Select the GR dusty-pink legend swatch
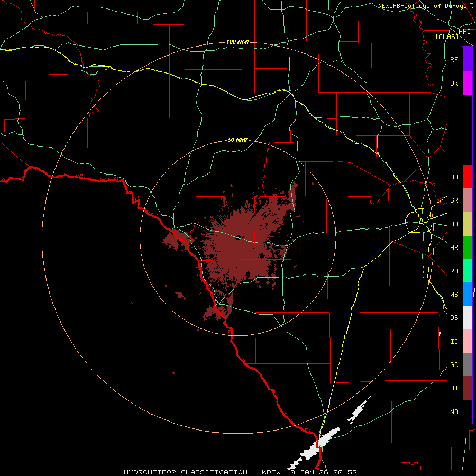Screen dimensions: 476x476 [467, 200]
